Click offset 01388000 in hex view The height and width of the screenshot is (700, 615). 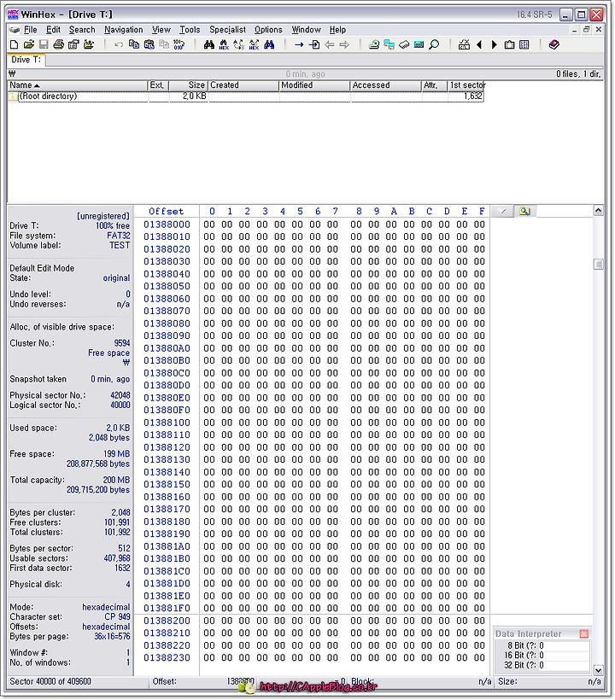pos(167,225)
